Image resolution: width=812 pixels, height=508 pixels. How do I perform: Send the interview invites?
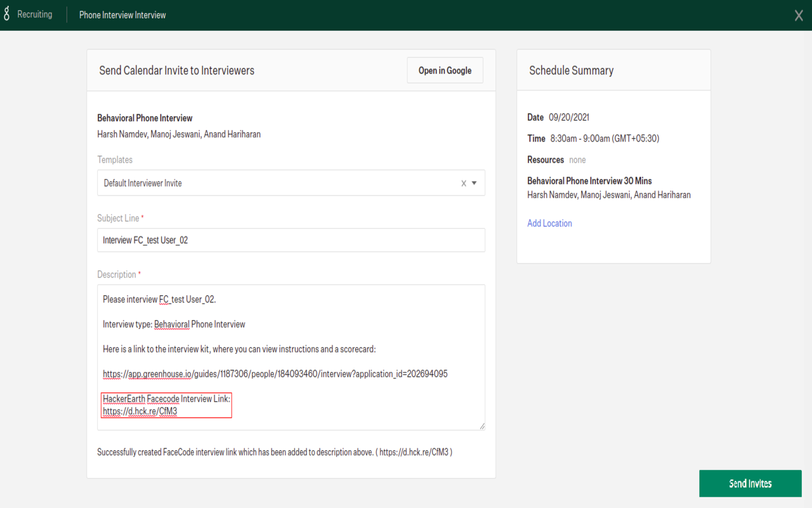point(750,483)
